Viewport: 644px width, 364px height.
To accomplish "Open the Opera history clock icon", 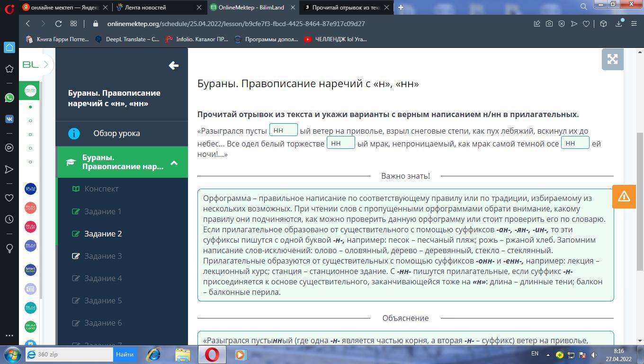I will [9, 219].
